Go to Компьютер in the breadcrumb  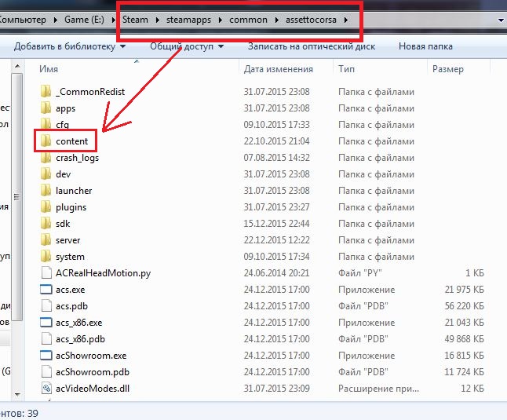point(23,20)
